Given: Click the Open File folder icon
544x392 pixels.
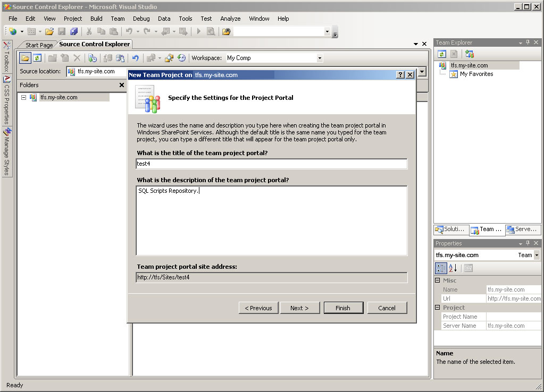Looking at the screenshot, I should pyautogui.click(x=49, y=31).
